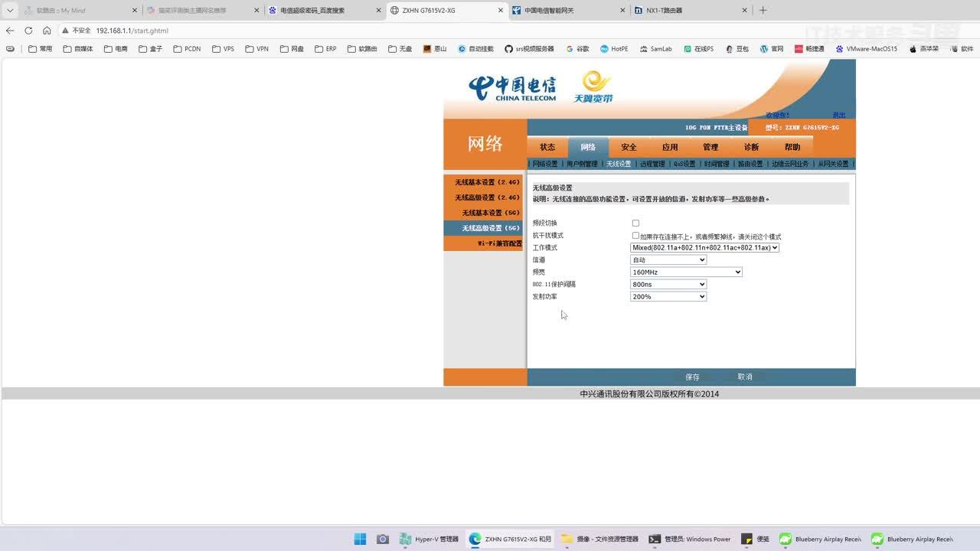Click the 保存 save button
The image size is (980, 551).
point(692,377)
